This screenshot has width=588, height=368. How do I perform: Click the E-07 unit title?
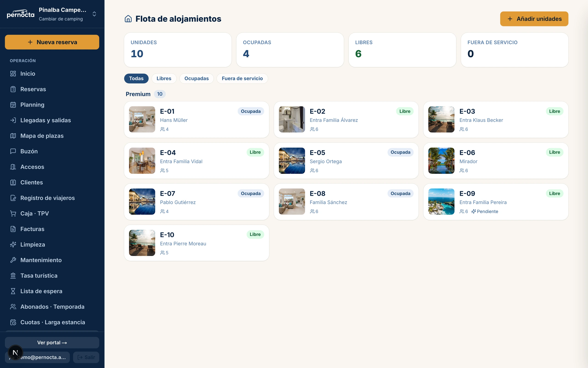coord(167,193)
